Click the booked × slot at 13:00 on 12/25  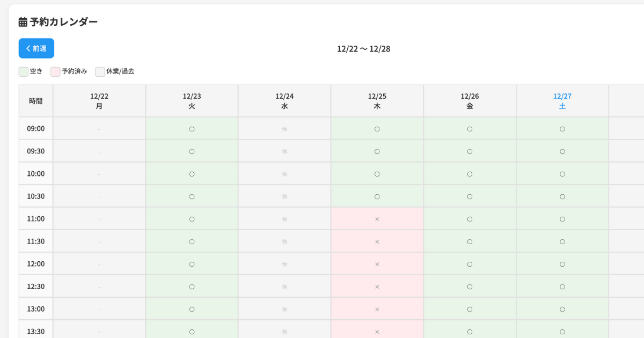coord(377,309)
